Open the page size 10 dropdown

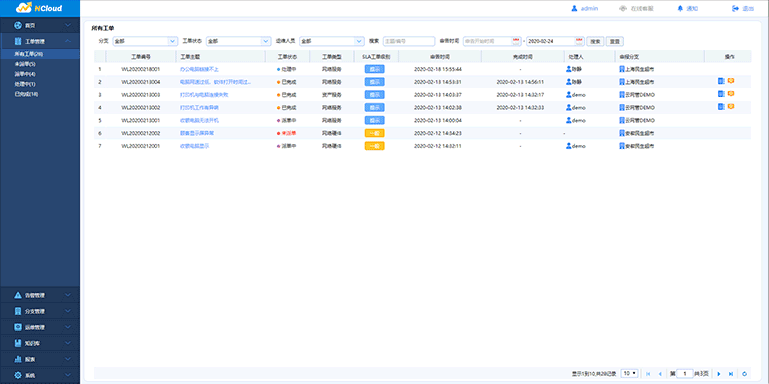(x=629, y=374)
